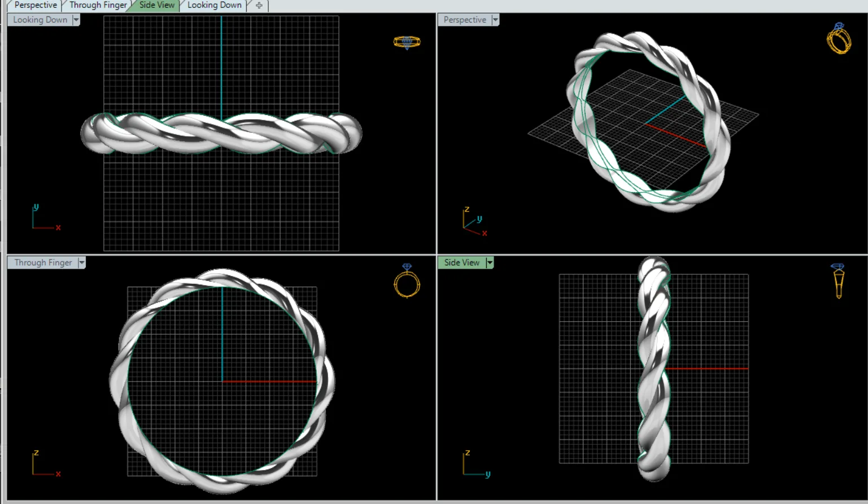Click the XYZ axis indicator in Perspective viewport
Screen dimensions: 868x504
(474, 221)
